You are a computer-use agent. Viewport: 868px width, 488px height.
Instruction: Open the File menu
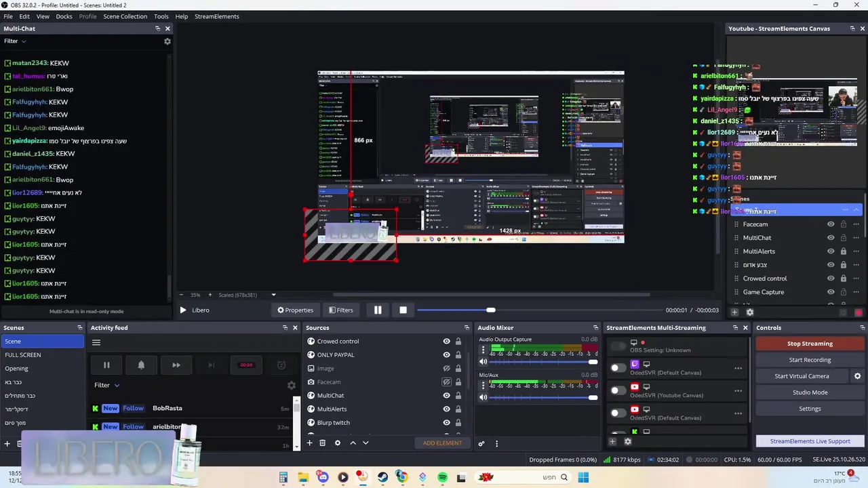[x=8, y=16]
